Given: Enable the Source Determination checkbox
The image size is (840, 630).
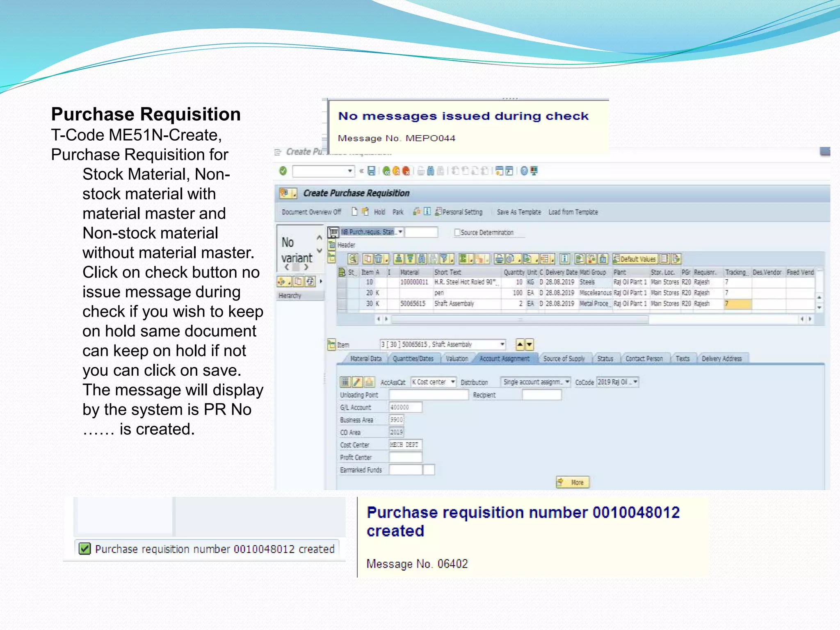Looking at the screenshot, I should tap(457, 233).
